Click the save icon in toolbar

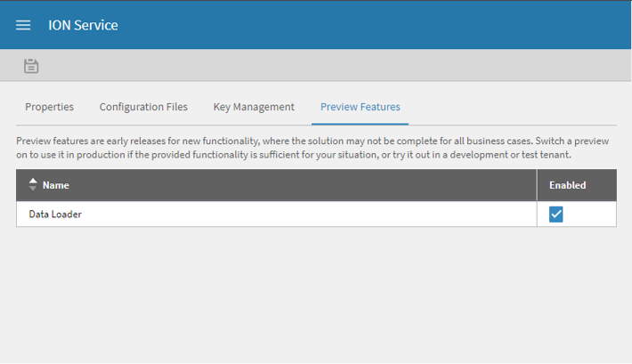point(31,65)
